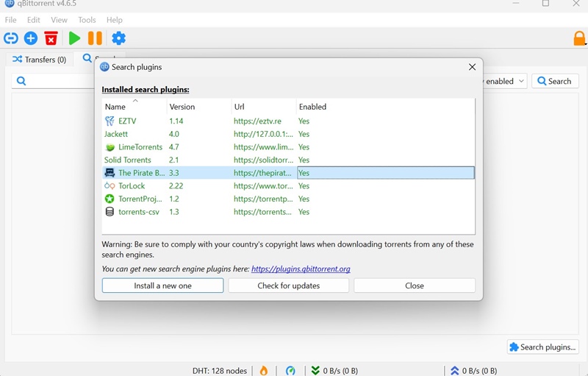Click TorrentProj... plugin name
Viewport: 588px width, 376px height.
click(x=140, y=199)
